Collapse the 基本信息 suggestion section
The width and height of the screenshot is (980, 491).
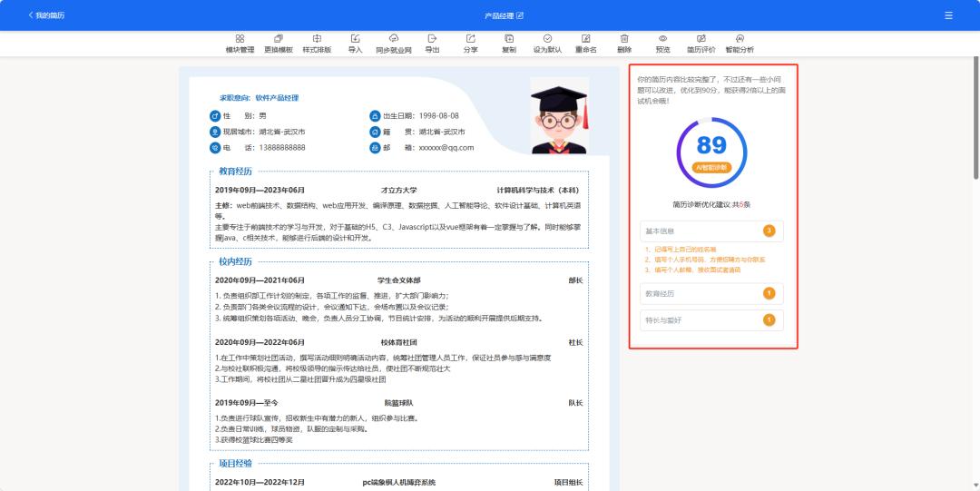[711, 231]
